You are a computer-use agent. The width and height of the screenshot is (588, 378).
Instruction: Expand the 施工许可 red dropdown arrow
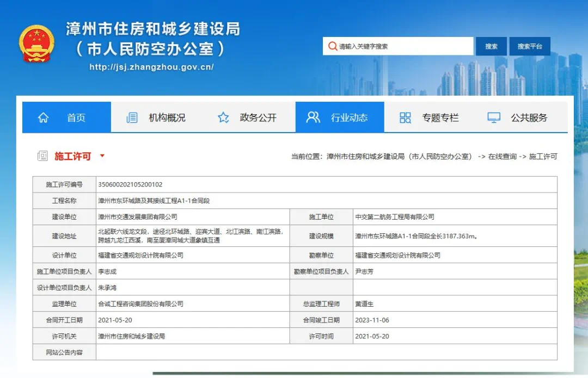click(x=102, y=156)
